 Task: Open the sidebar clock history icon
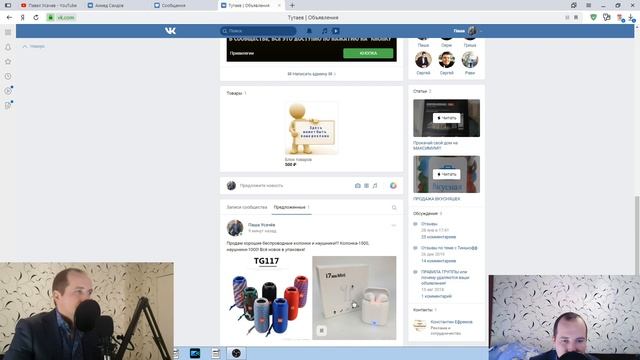pyautogui.click(x=8, y=76)
